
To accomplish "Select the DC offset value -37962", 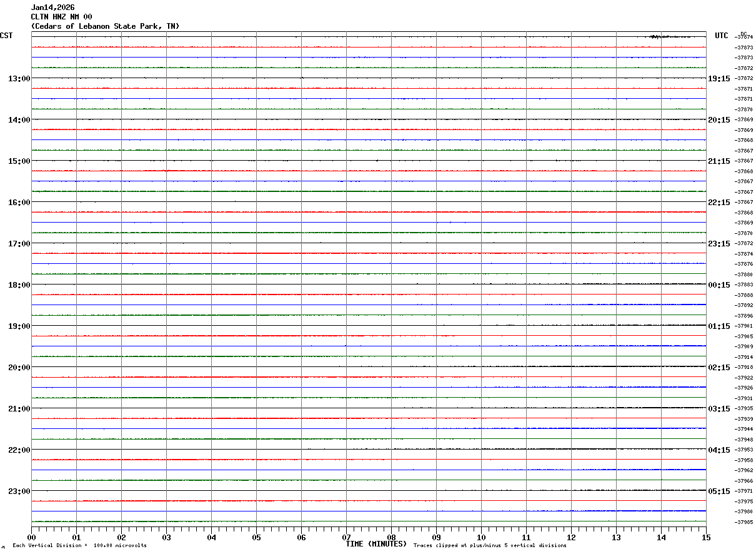I will [x=744, y=471].
